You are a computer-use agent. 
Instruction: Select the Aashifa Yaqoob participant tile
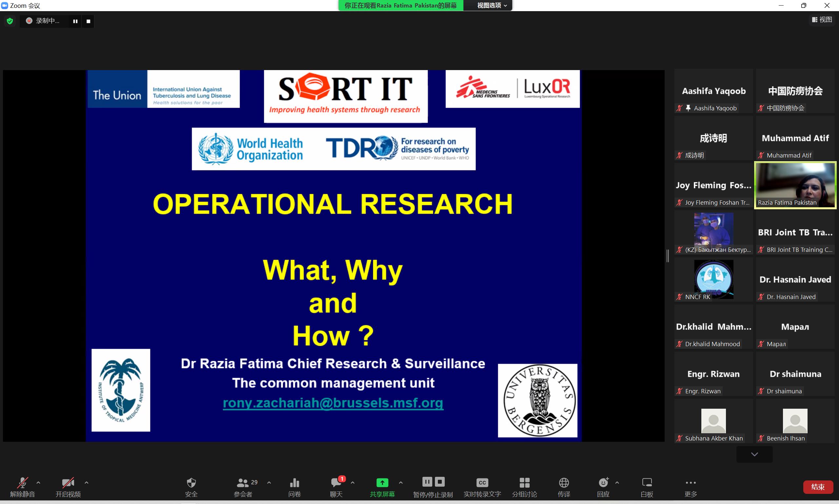click(713, 91)
